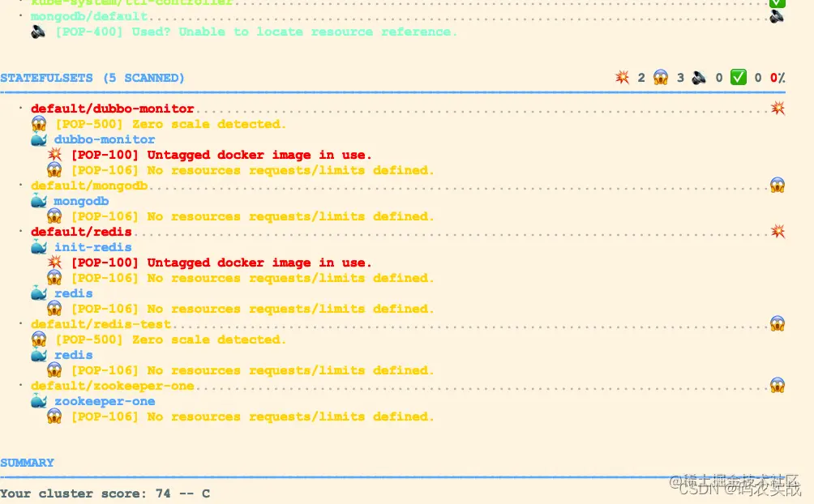Click the scream emoji beside dubbo-monitor's POP-500 warning

[39, 124]
